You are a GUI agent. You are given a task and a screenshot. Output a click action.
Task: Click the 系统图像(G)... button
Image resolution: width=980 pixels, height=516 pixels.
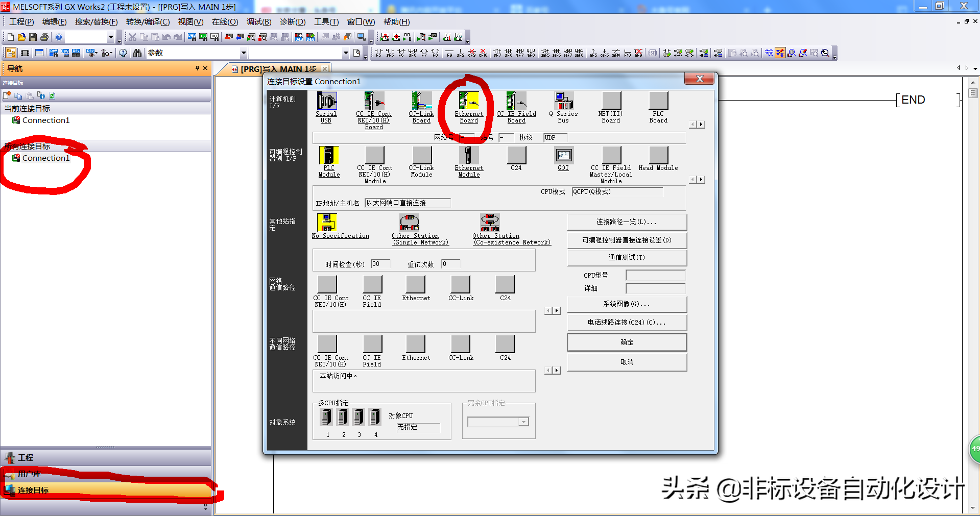coord(627,304)
